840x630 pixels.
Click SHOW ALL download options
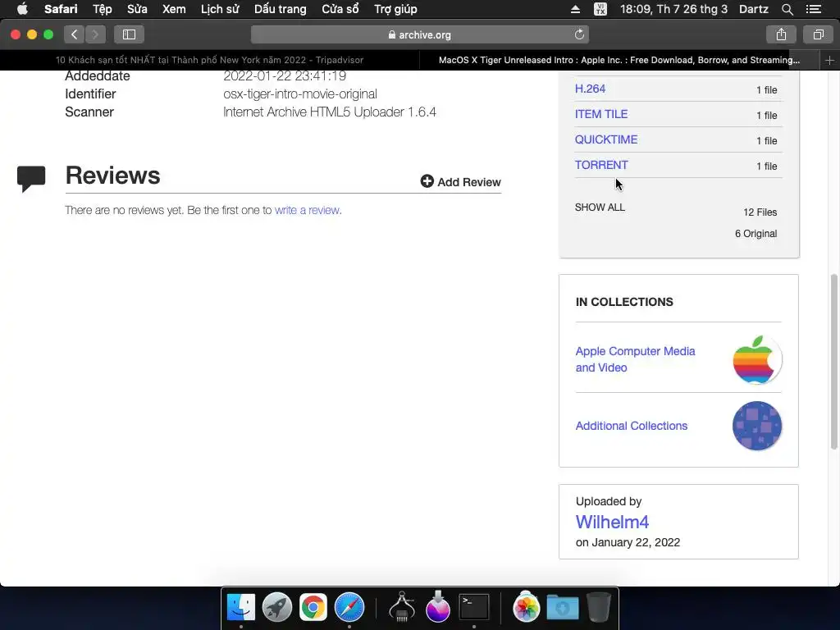pyautogui.click(x=600, y=208)
